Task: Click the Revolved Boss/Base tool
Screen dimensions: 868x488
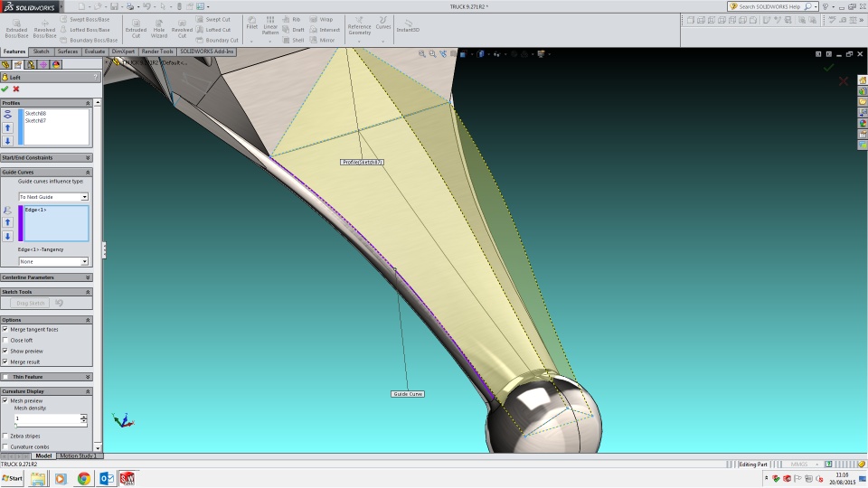Action: tap(44, 29)
